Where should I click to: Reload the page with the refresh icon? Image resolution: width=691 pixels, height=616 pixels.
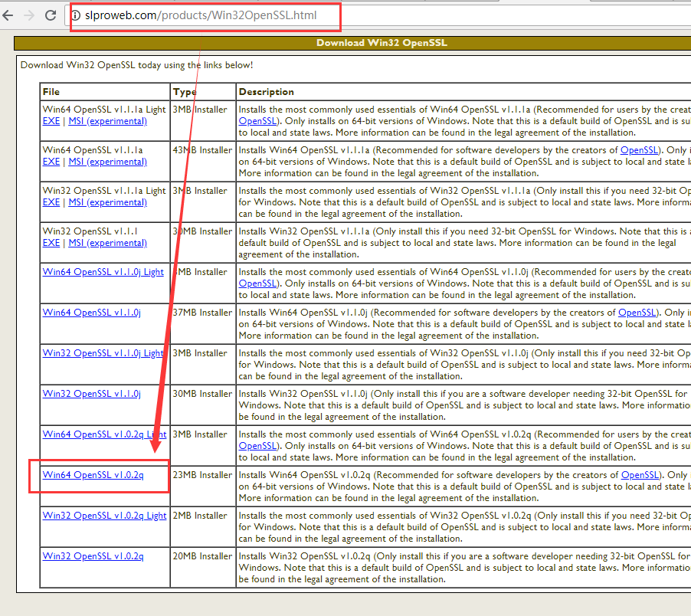point(51,15)
